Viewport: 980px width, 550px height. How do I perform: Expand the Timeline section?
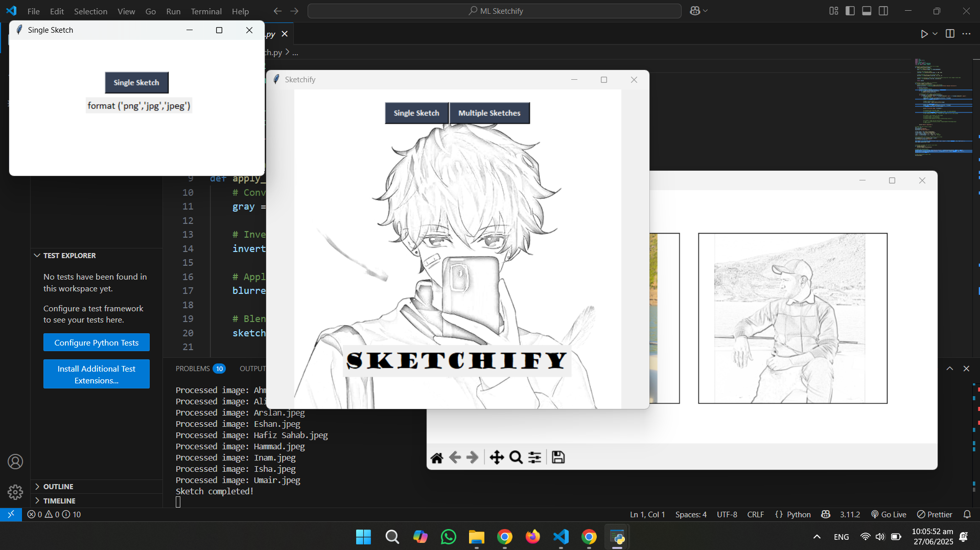click(60, 500)
